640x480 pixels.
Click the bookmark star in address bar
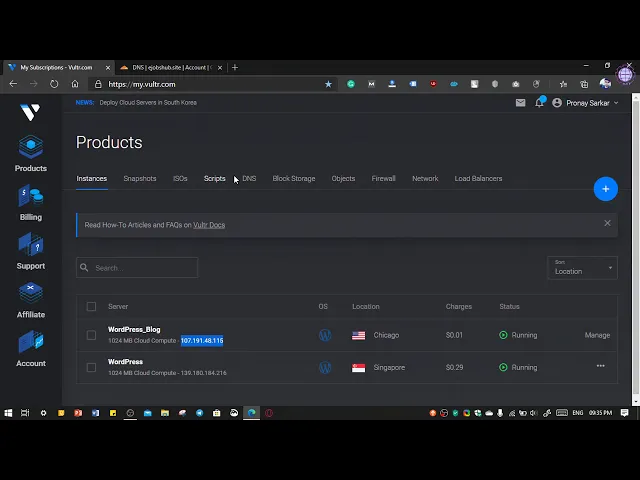328,84
